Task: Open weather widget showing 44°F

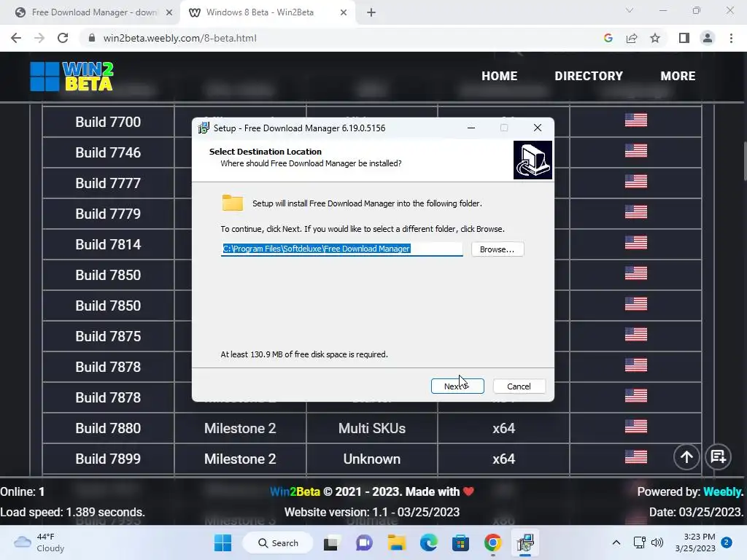Action: 39,542
